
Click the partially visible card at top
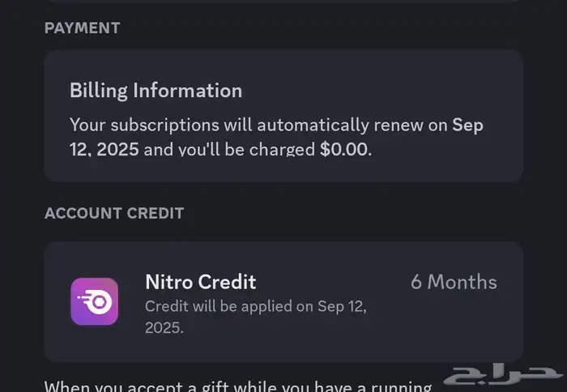283,2
